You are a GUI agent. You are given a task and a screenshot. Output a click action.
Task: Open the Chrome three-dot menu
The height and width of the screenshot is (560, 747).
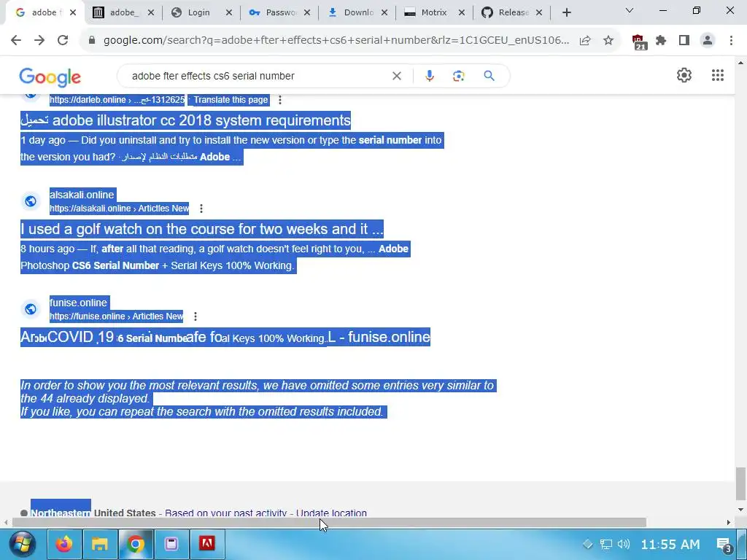coord(731,41)
